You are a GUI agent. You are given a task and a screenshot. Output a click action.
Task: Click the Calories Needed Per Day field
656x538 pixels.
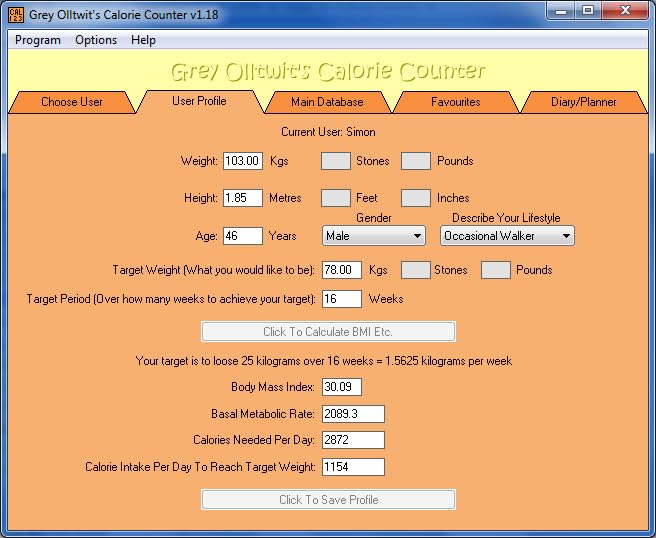tap(353, 440)
